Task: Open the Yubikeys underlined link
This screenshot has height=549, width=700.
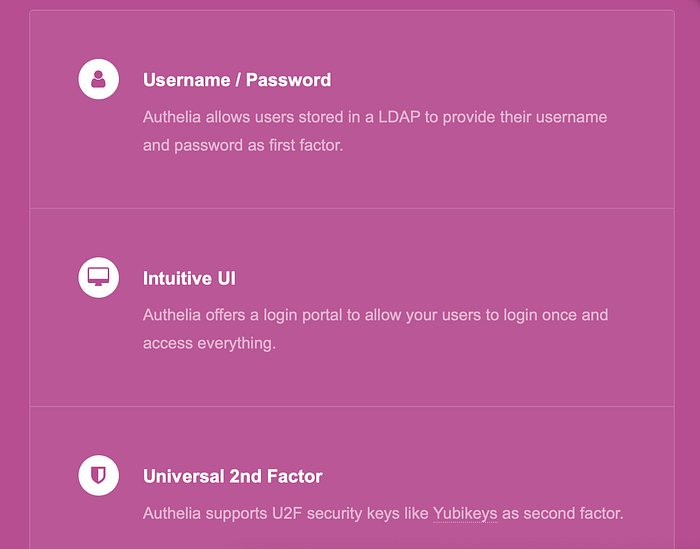Action: click(x=465, y=514)
